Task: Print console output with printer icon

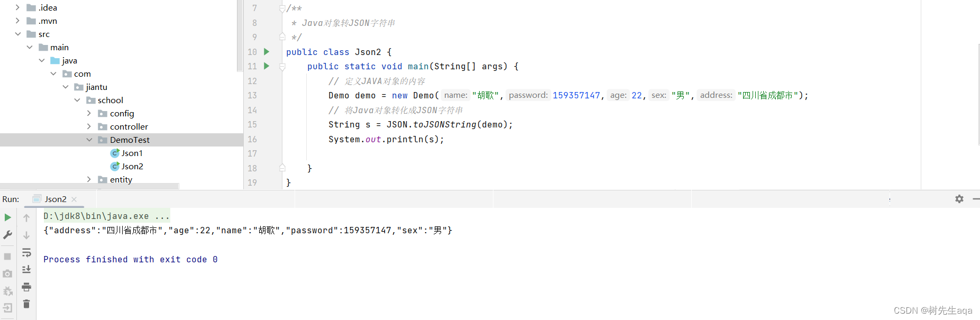Action: coord(26,287)
